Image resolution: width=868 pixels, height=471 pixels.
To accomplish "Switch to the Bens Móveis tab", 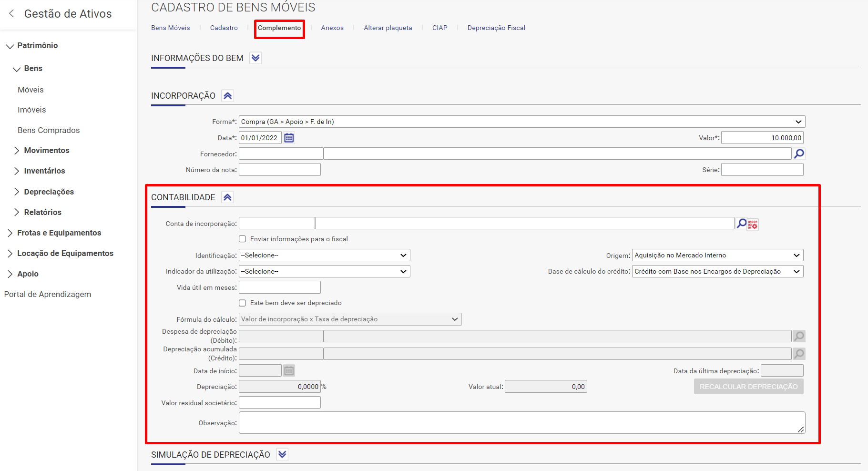I will click(171, 28).
